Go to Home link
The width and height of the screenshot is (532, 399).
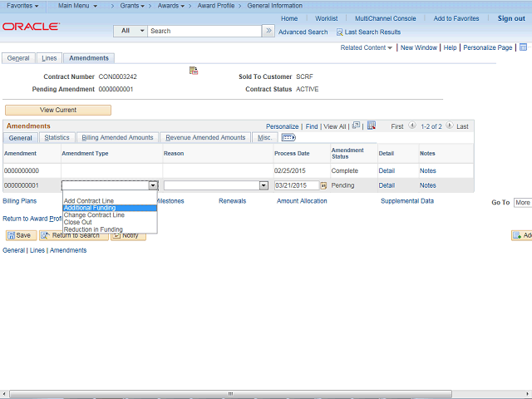[x=289, y=18]
